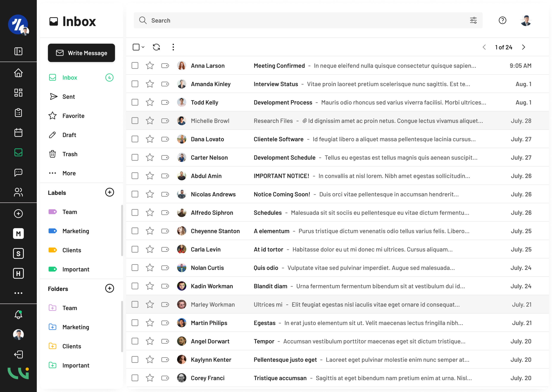Select the Abdul Amin email checkbox

135,176
